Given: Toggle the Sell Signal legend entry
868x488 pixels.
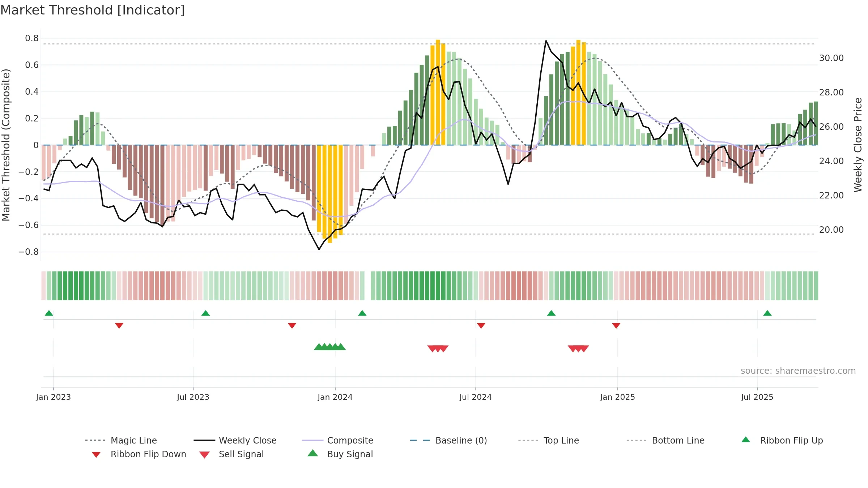Looking at the screenshot, I should point(231,454).
